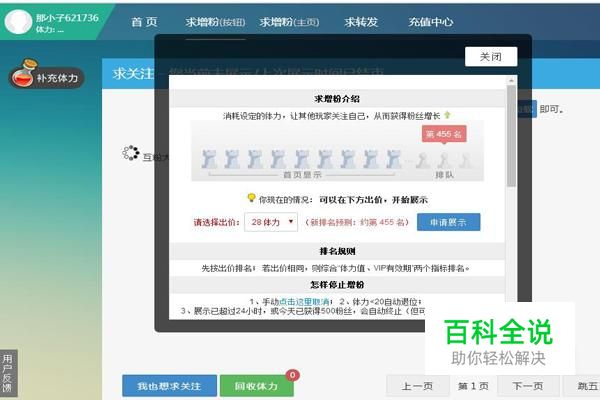Click the 首页显示 label
600x400 pixels.
coord(302,175)
